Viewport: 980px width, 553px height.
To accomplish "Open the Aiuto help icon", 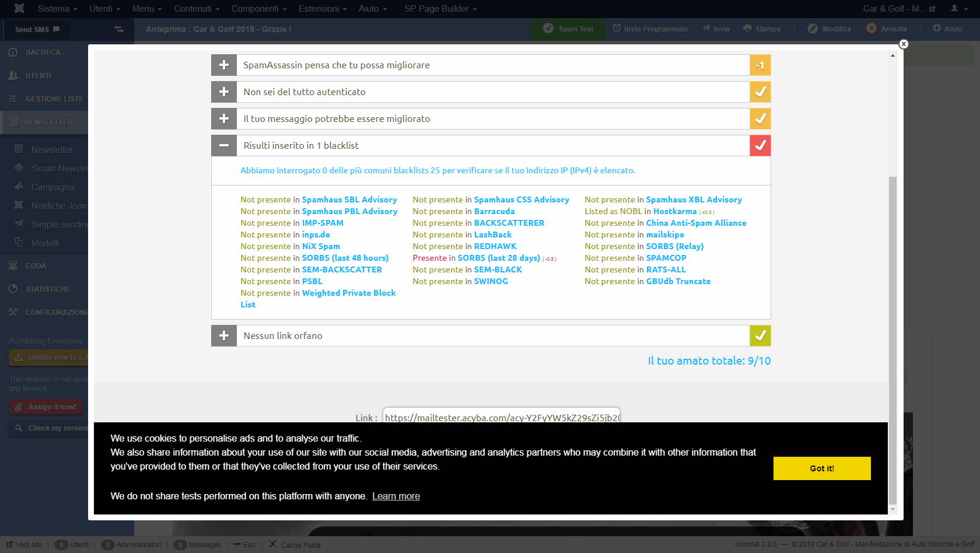I will [937, 28].
